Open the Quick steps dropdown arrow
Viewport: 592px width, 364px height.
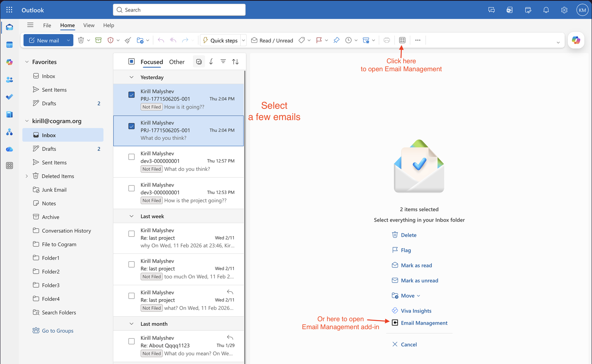(x=243, y=40)
